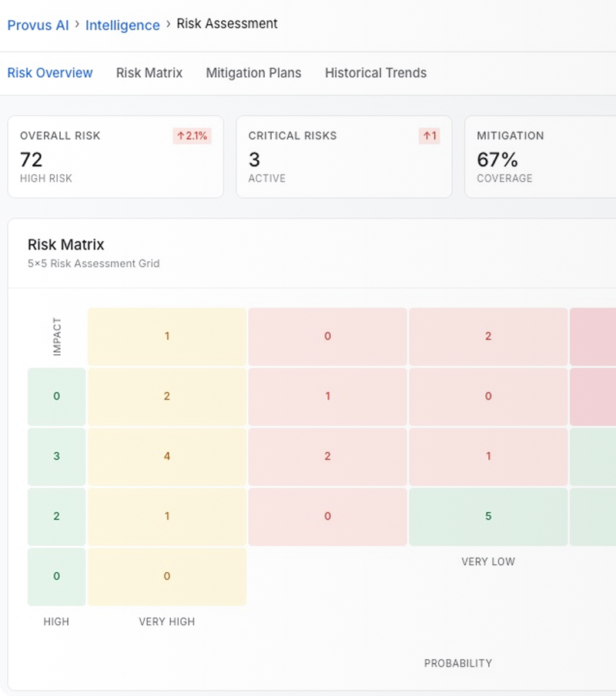This screenshot has height=696, width=616.
Task: Select the green cell directly above HIGH label
Action: 56,577
